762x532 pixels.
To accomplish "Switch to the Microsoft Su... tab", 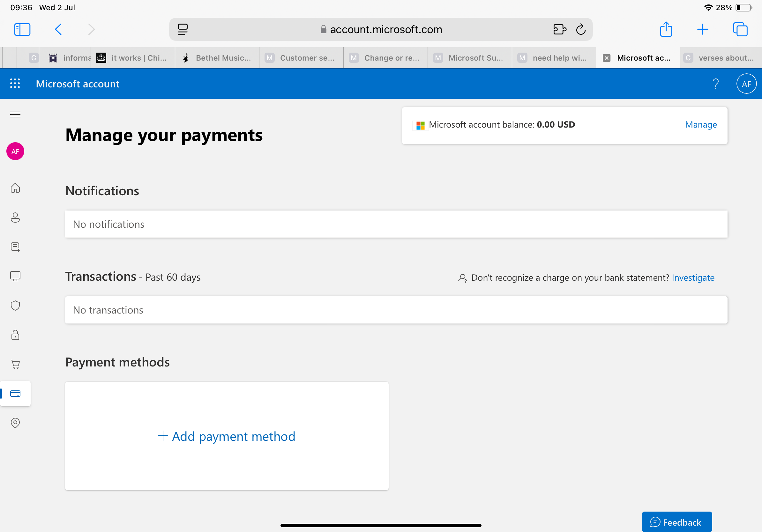I will [x=470, y=58].
